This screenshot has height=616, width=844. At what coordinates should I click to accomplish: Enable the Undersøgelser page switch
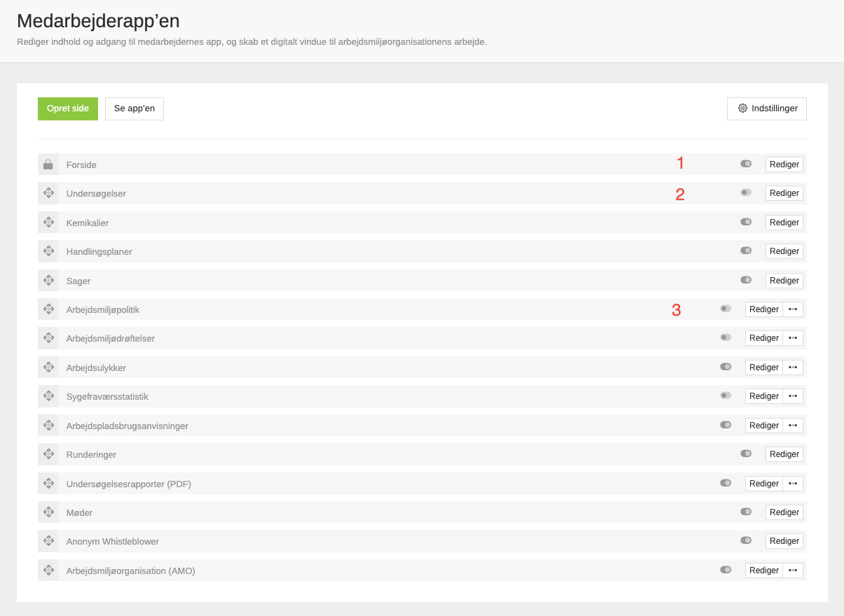746,192
